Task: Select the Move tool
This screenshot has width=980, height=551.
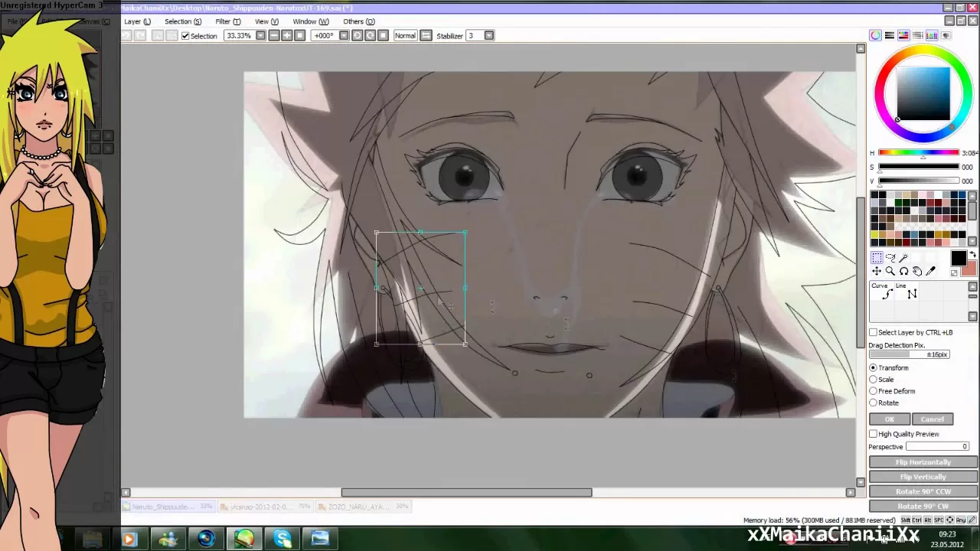Action: [877, 271]
